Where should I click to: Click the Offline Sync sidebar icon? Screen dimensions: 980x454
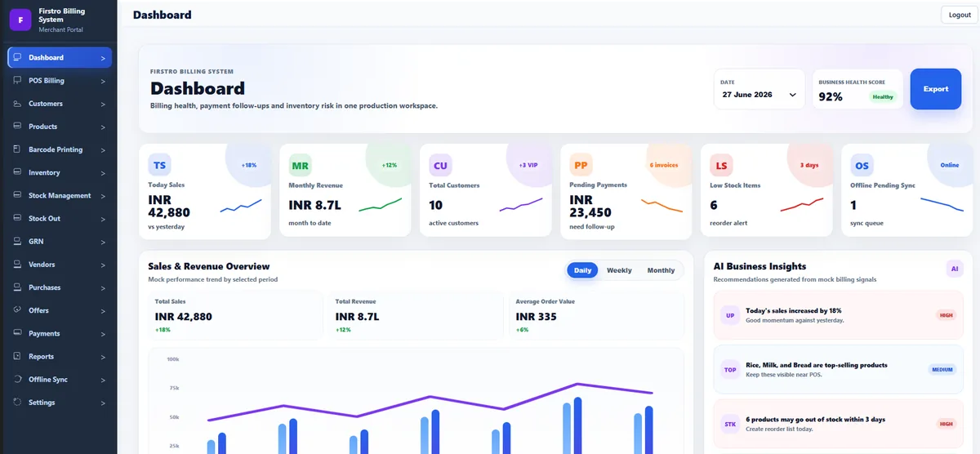pyautogui.click(x=18, y=379)
